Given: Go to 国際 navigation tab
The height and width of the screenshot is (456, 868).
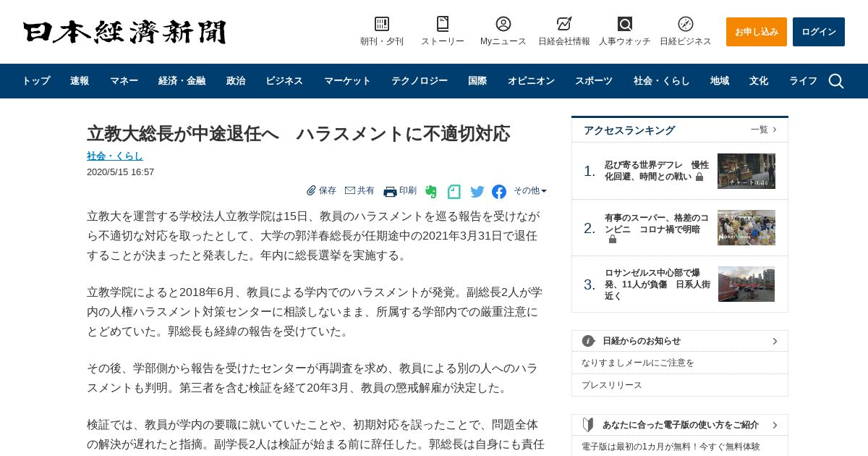Looking at the screenshot, I should (477, 81).
